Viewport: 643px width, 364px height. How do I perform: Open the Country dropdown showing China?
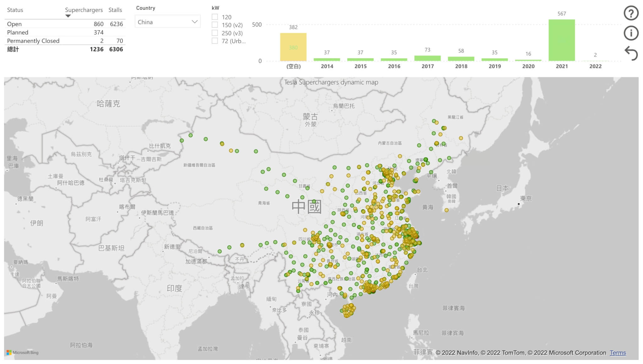pos(168,22)
